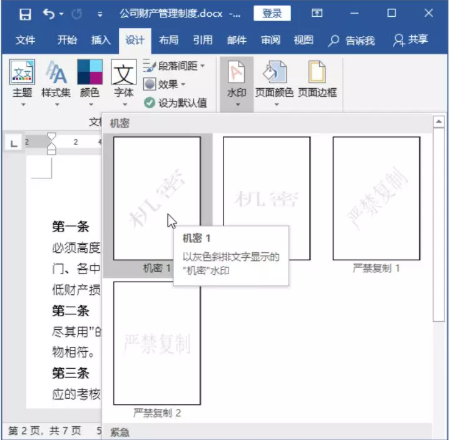449x440 pixels.
Task: Switch to the 布局 layout tab
Action: [169, 40]
